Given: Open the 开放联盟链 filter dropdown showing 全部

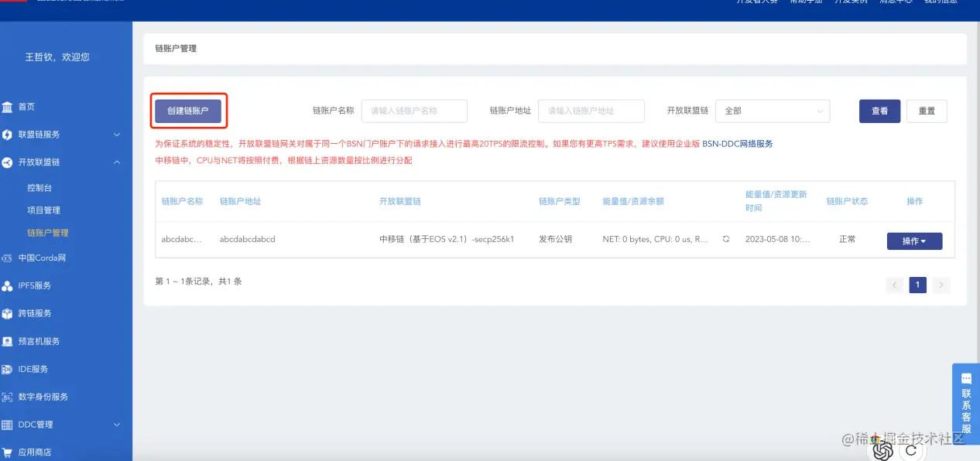Looking at the screenshot, I should click(773, 111).
